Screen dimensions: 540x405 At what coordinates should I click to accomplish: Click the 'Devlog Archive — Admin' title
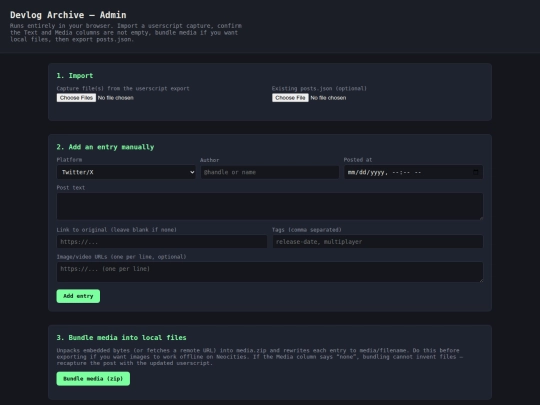[68, 15]
